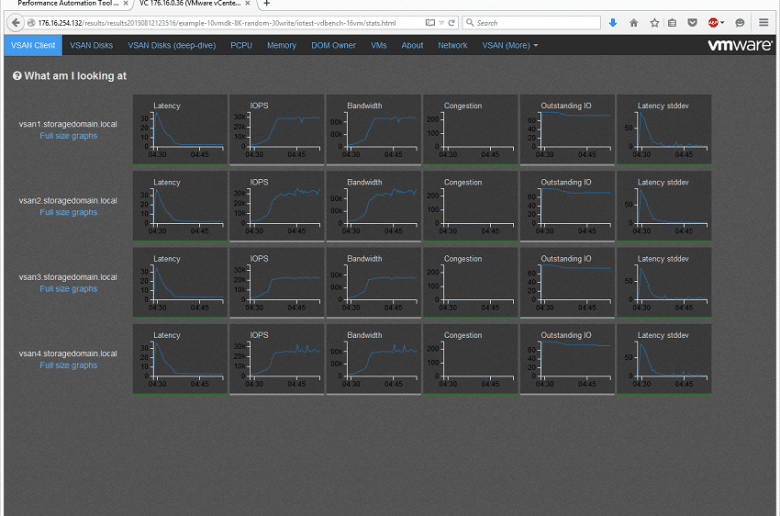The image size is (780, 516).
Task: Open Full size graphs for vsan1
Action: (x=69, y=136)
